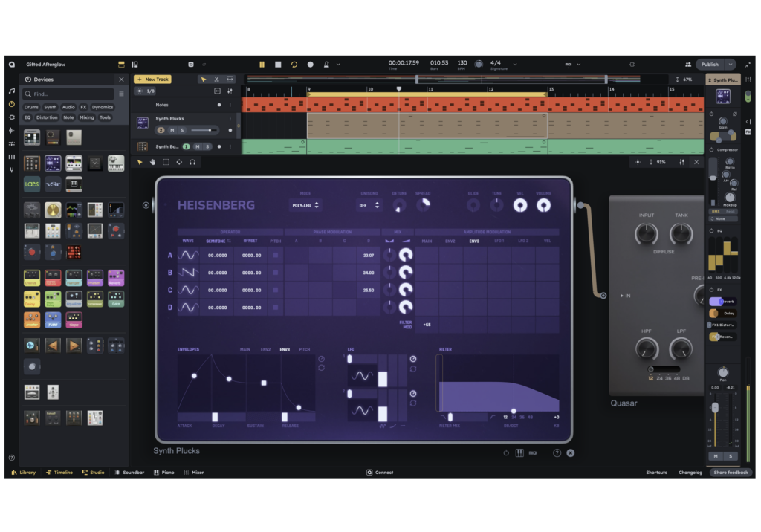Image resolution: width=761 pixels, height=532 pixels.
Task: Filter devices by Audio tag
Action: click(x=68, y=107)
